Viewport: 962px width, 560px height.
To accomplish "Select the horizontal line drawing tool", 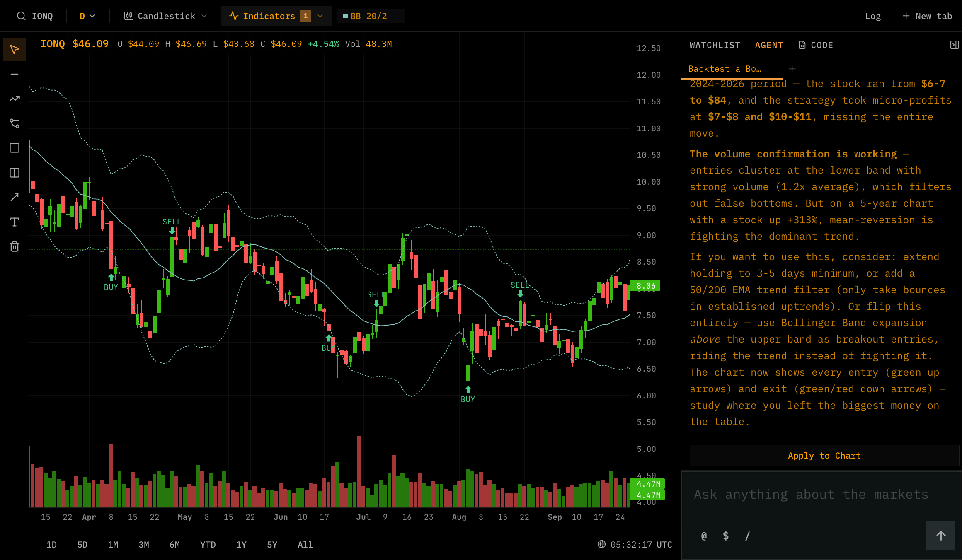I will tap(15, 74).
